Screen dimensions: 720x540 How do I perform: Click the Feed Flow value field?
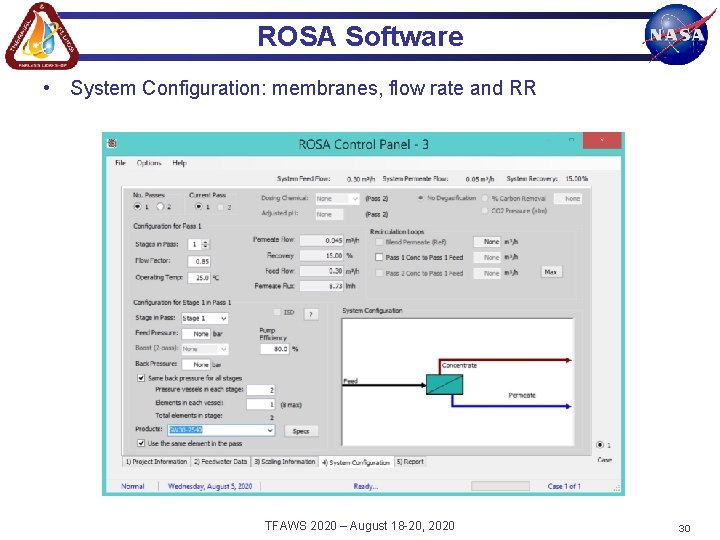click(321, 271)
